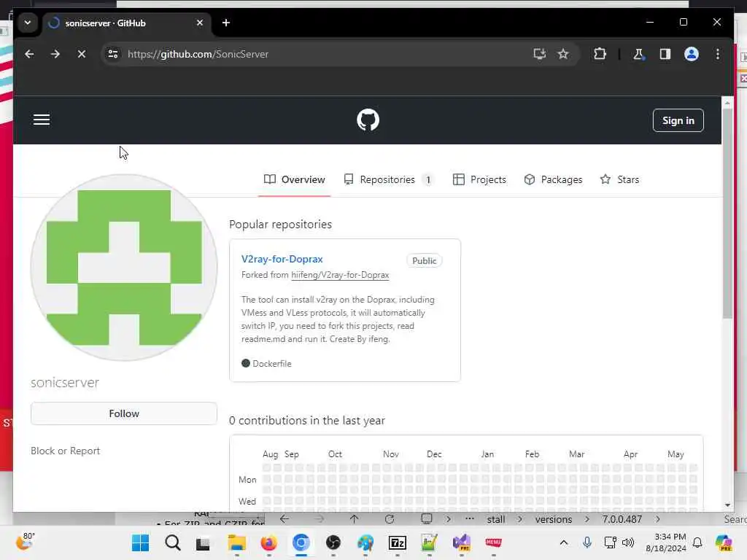Open the Packages tab

(x=553, y=179)
